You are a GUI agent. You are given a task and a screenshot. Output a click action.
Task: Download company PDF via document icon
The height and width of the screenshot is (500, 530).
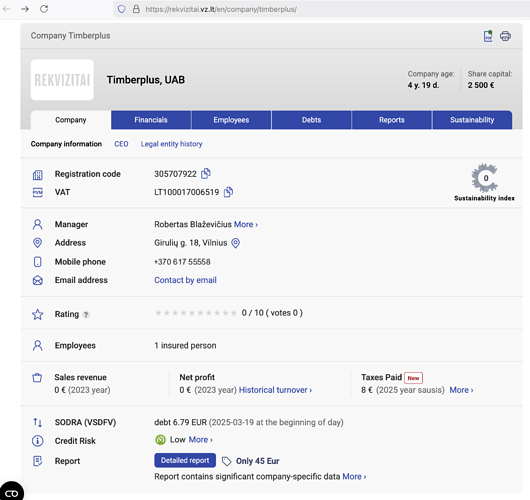488,36
